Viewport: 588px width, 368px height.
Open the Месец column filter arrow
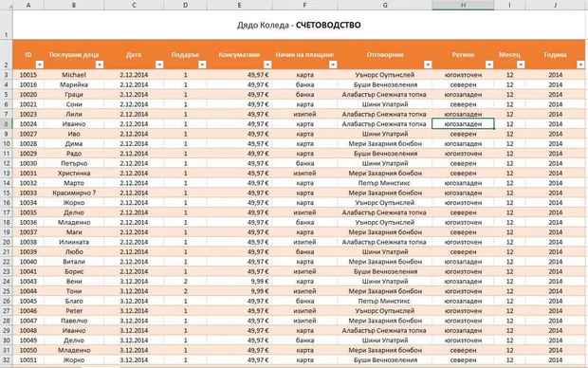(x=521, y=64)
